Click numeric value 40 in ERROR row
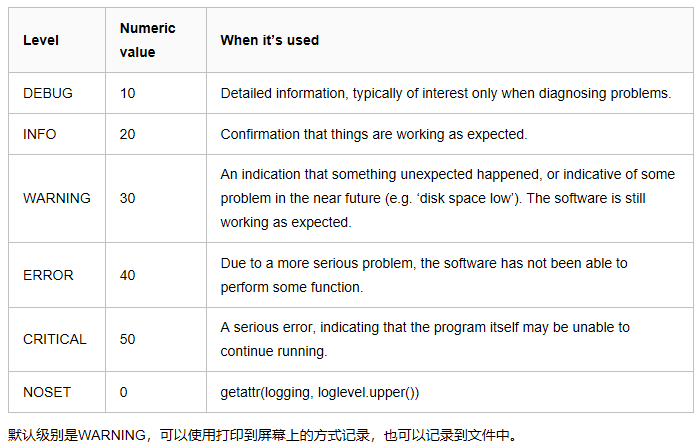This screenshot has width=700, height=448. coord(127,275)
